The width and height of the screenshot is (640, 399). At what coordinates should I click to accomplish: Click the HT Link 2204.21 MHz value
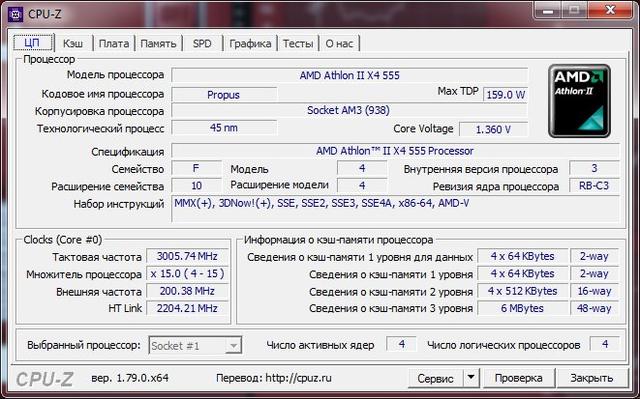click(187, 308)
